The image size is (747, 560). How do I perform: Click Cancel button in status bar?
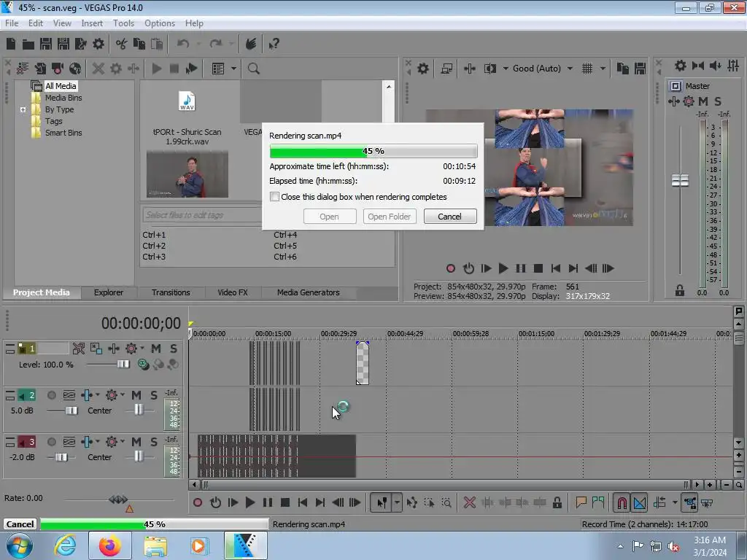[20, 524]
